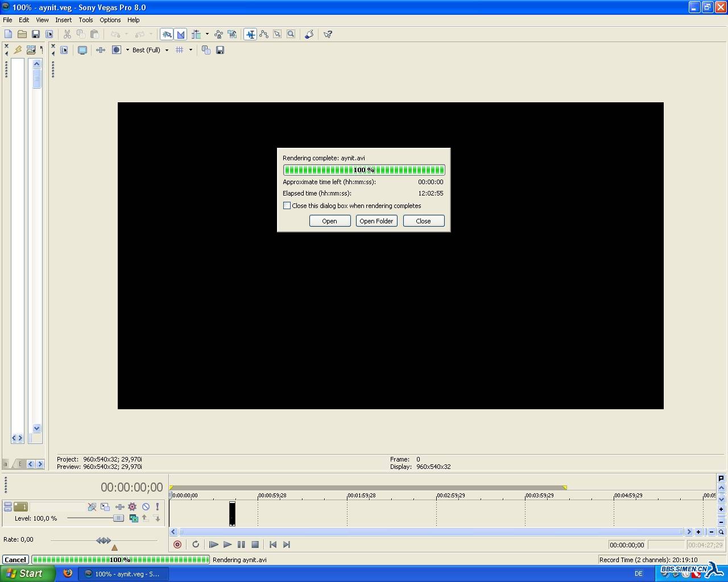
Task: Click the track Level slider handle
Action: click(118, 518)
